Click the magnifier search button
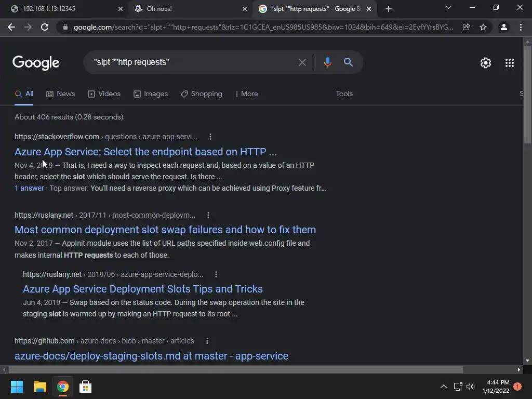The image size is (532, 399). tap(348, 62)
